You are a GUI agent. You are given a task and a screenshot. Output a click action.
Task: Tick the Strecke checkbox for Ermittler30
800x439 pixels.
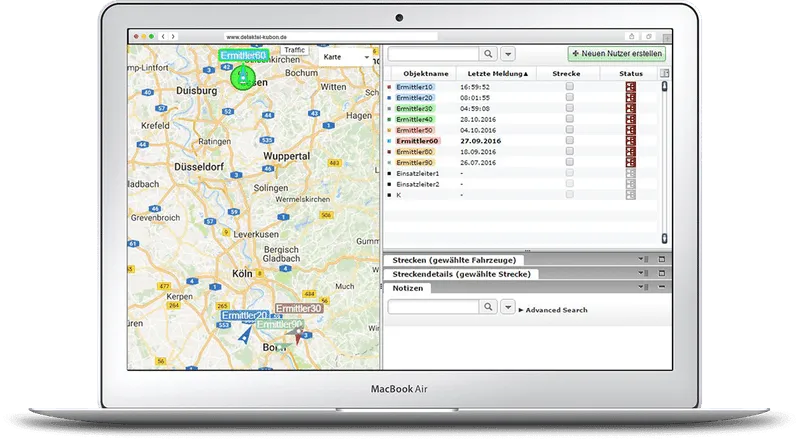pyautogui.click(x=569, y=108)
